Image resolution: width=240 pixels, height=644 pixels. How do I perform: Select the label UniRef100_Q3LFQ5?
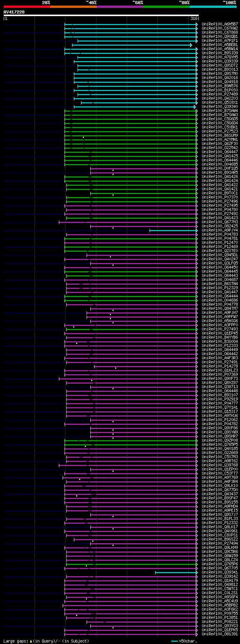click(x=220, y=263)
